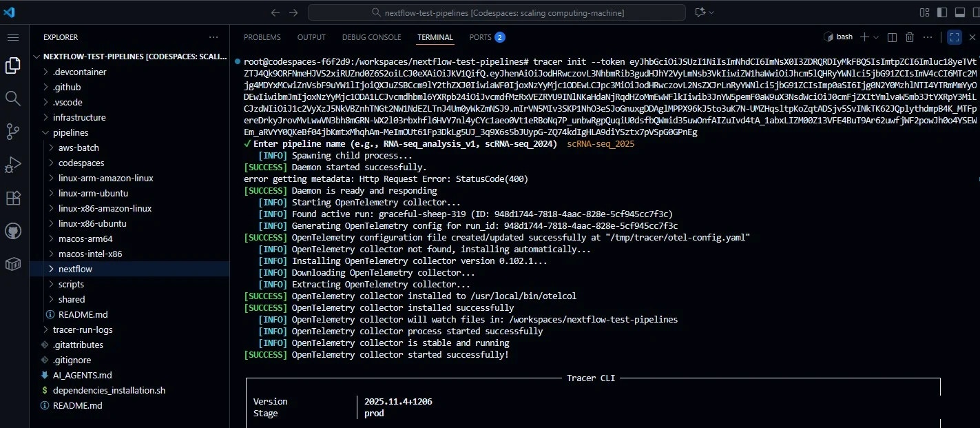The image size is (980, 428).
Task: Switch to the PROBLEMS tab
Action: click(x=262, y=37)
